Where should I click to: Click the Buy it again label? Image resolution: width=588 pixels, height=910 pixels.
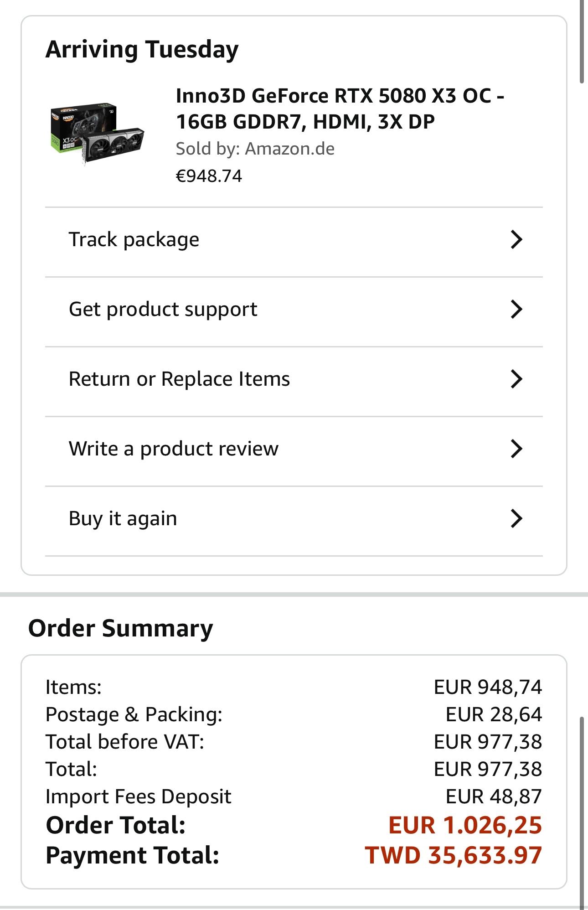coord(123,518)
